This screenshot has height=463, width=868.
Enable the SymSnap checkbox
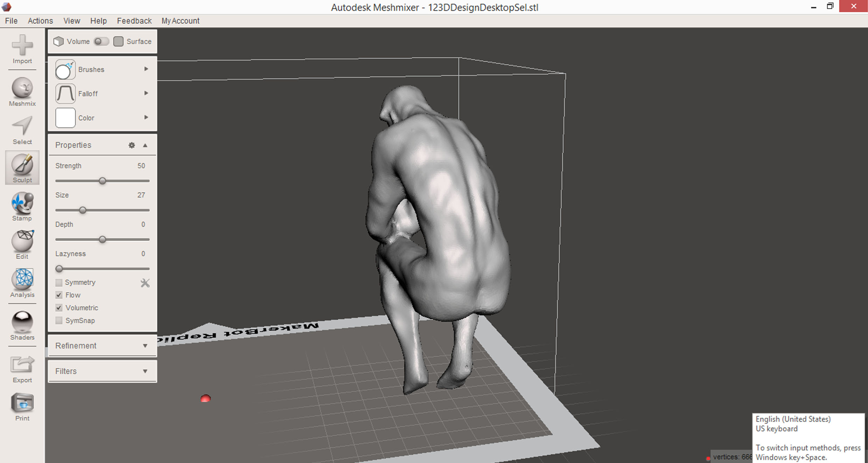(x=59, y=320)
